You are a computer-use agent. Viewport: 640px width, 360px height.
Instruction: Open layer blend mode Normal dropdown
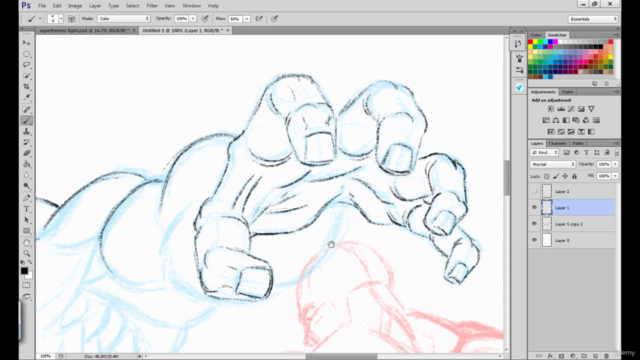point(553,164)
